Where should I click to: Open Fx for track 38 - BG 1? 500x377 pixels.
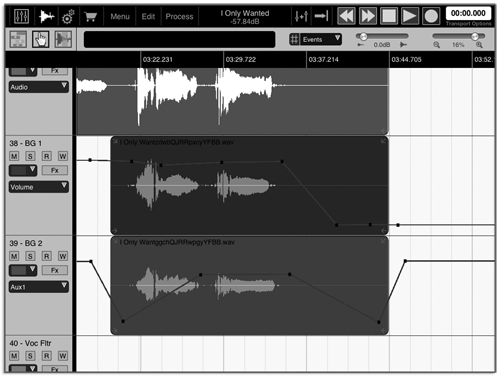point(55,170)
